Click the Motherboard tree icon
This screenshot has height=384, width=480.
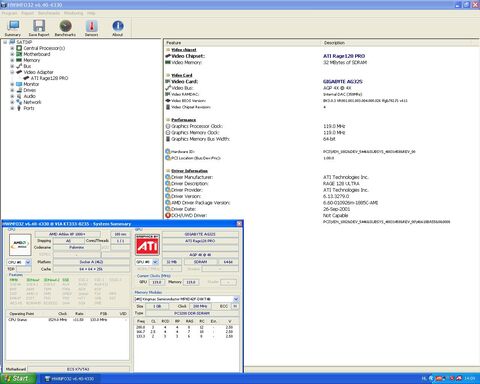coord(19,54)
